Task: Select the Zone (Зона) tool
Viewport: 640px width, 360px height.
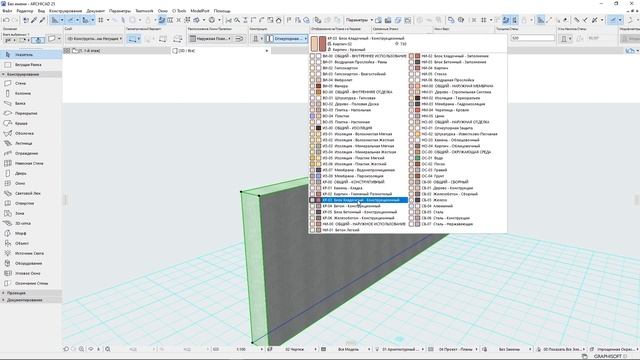Action: click(31, 213)
